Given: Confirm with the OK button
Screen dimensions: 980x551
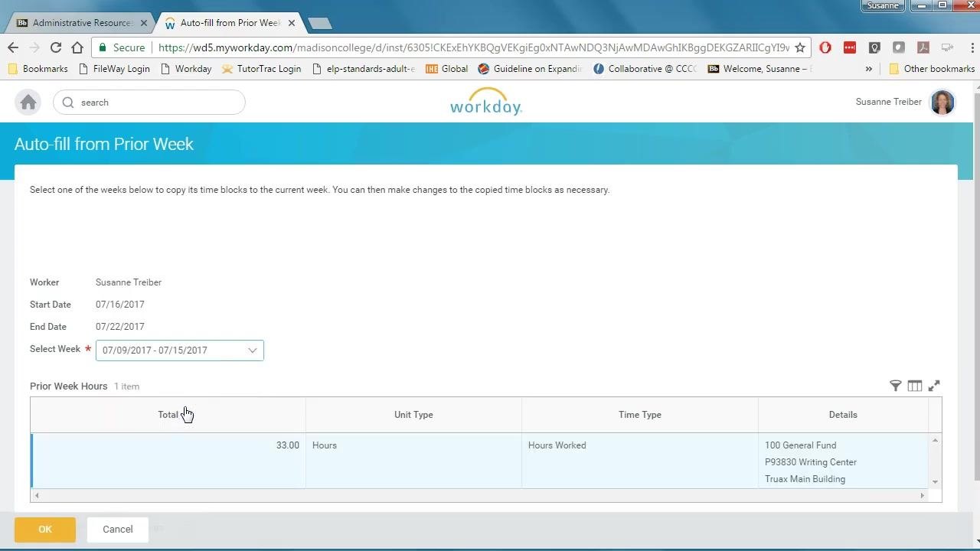Looking at the screenshot, I should click(x=45, y=530).
